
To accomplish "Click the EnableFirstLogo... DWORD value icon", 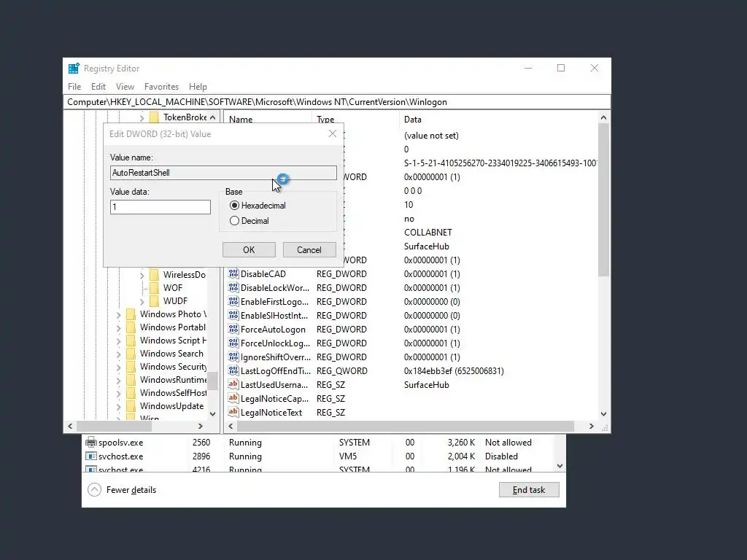I will point(233,301).
